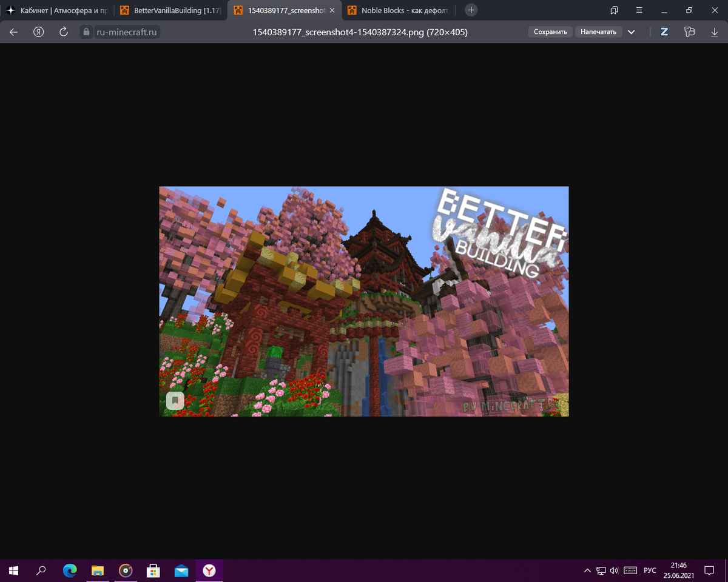Open a new tab with plus button
728x582 pixels.
point(471,10)
